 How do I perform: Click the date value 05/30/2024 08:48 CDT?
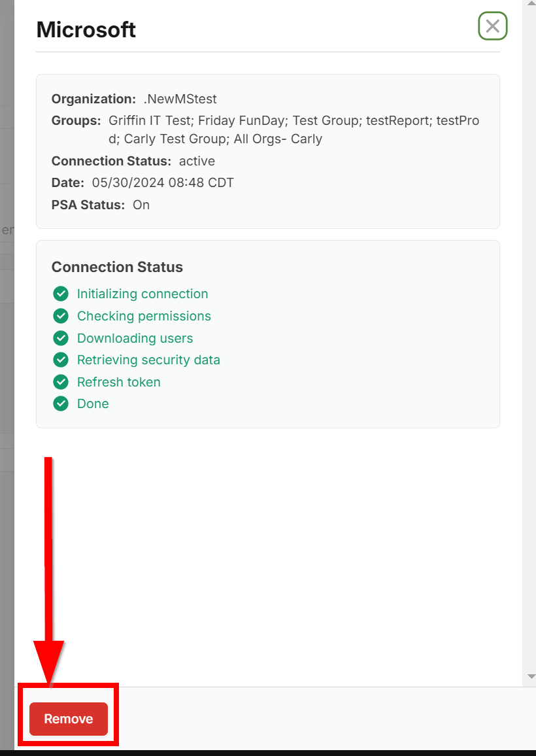tap(163, 182)
